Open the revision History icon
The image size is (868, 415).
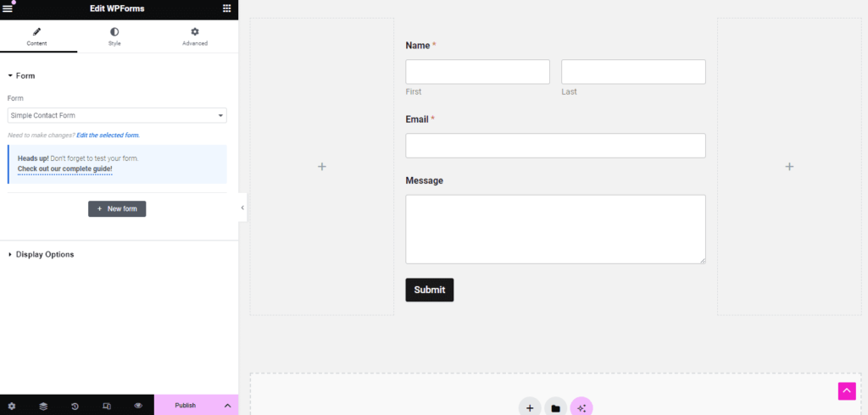[x=75, y=406]
